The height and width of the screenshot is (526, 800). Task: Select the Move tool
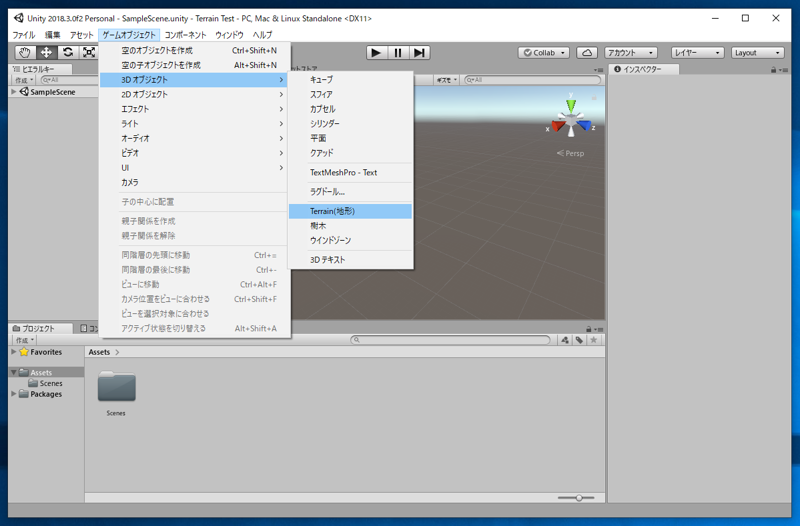click(x=46, y=53)
